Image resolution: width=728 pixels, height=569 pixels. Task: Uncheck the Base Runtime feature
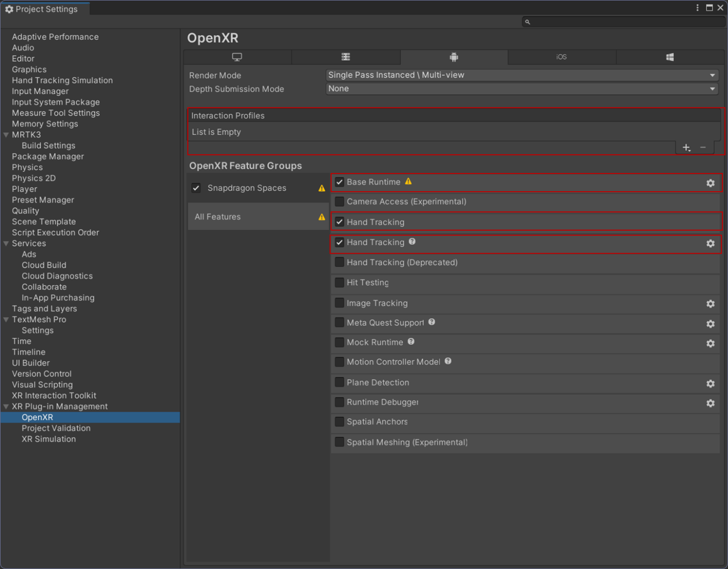(x=340, y=182)
